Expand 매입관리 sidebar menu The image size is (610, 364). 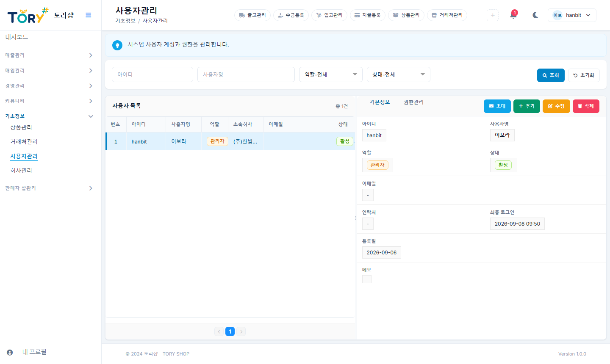49,71
